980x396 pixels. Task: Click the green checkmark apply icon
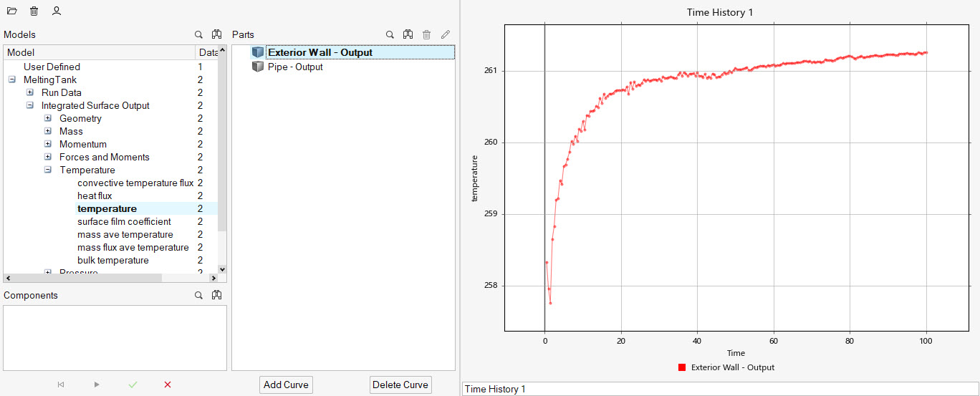click(x=133, y=385)
